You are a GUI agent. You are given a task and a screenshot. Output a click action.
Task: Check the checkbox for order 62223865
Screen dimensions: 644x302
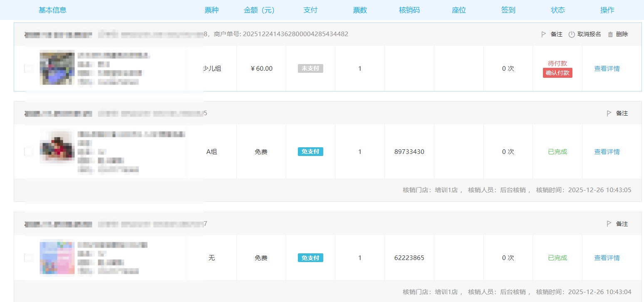click(29, 258)
